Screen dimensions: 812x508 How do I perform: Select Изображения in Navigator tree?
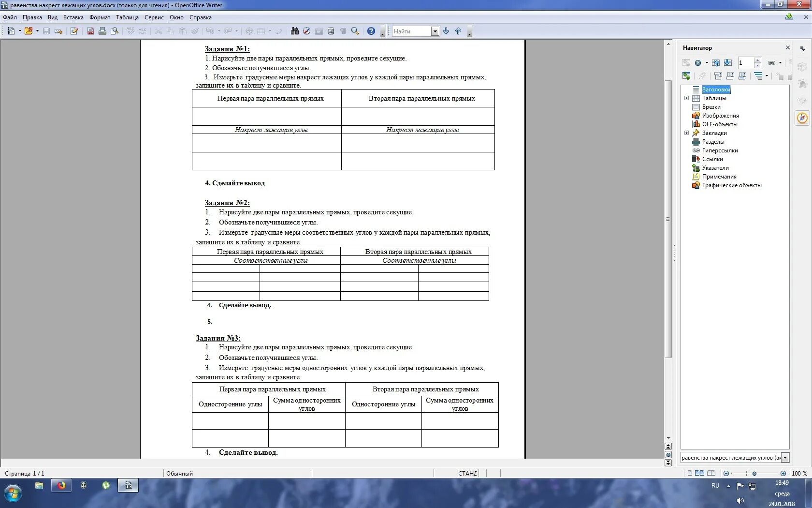[x=720, y=116]
